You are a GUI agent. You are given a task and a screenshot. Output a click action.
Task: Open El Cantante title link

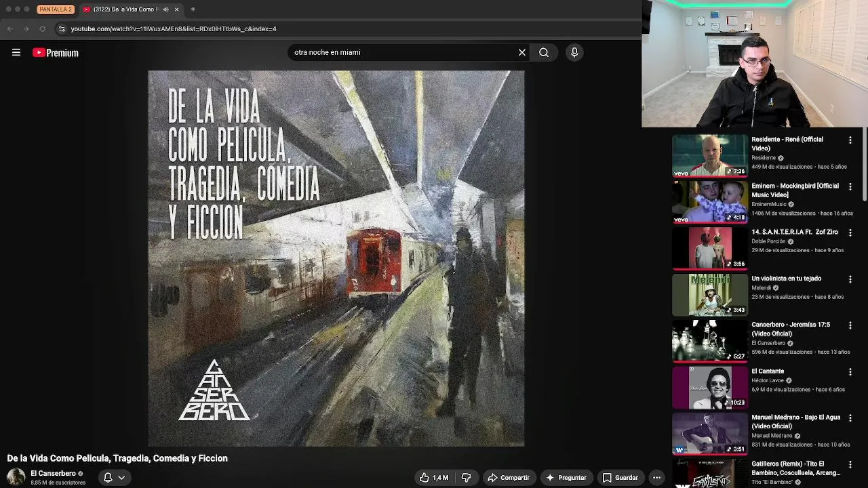pos(768,371)
